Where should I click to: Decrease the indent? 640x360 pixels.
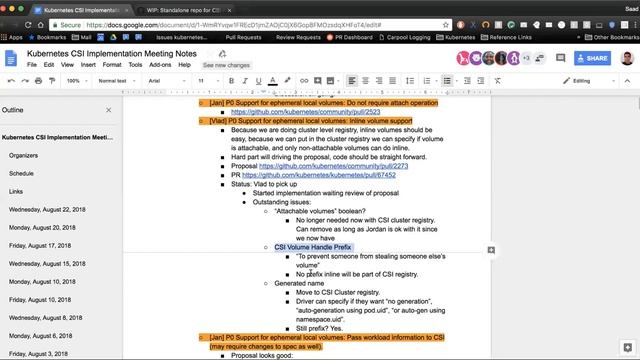coord(467,81)
